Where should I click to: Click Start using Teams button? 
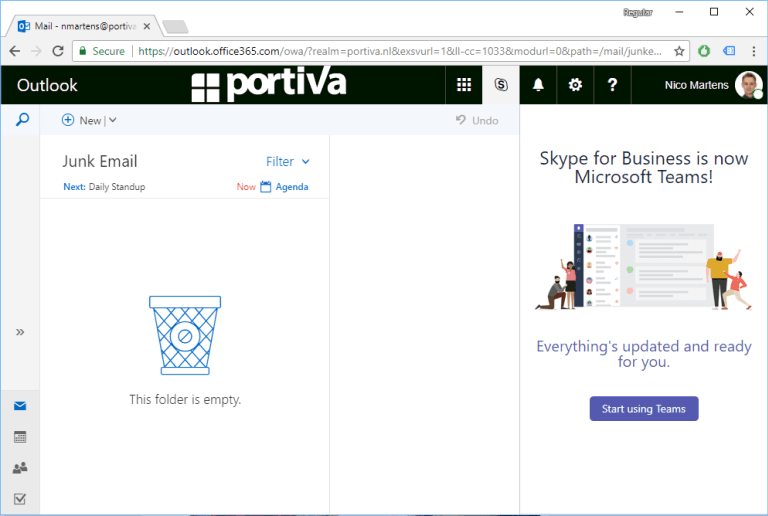[644, 409]
